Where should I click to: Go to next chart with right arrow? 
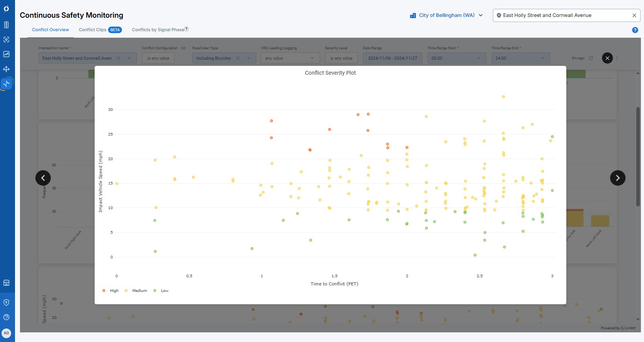[x=617, y=178]
